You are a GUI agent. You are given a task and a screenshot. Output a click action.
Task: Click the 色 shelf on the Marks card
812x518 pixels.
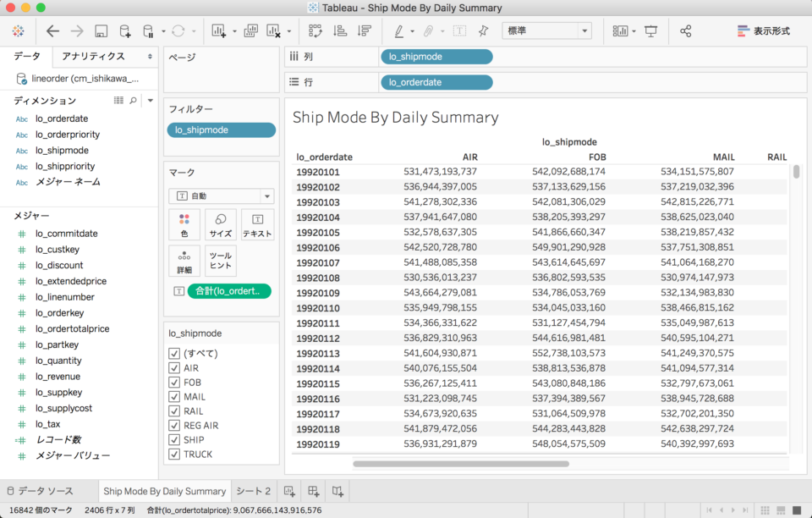coord(184,223)
